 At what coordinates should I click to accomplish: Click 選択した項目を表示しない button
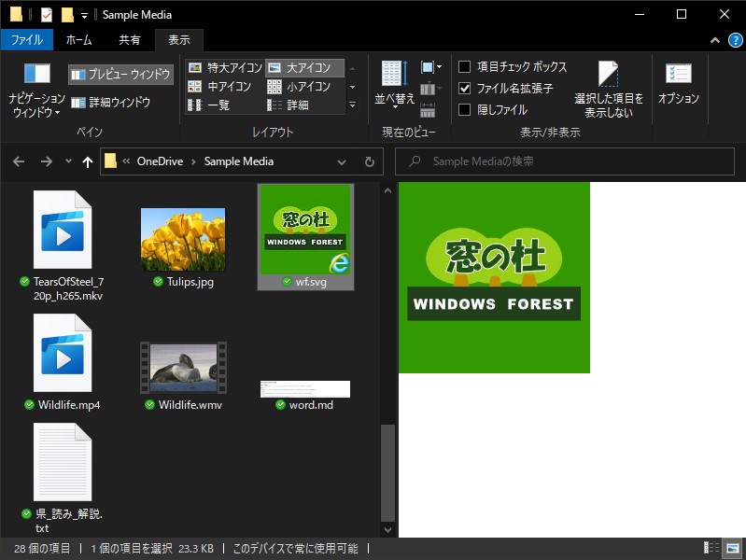click(609, 90)
